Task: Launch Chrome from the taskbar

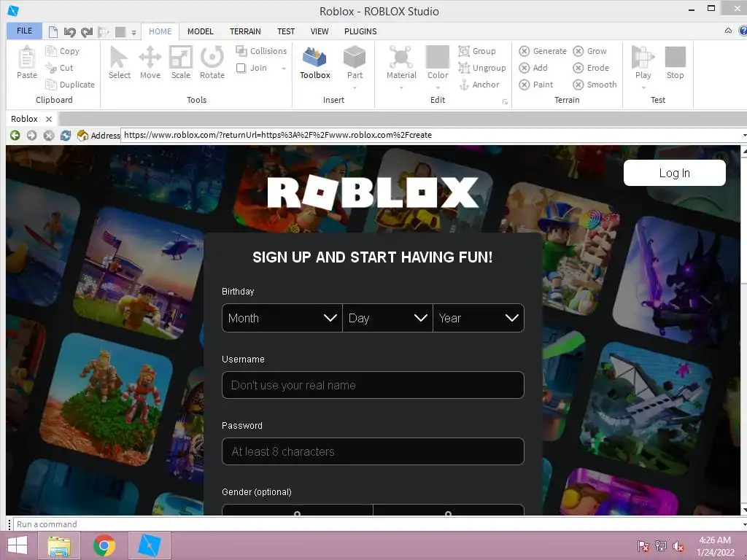Action: point(104,545)
